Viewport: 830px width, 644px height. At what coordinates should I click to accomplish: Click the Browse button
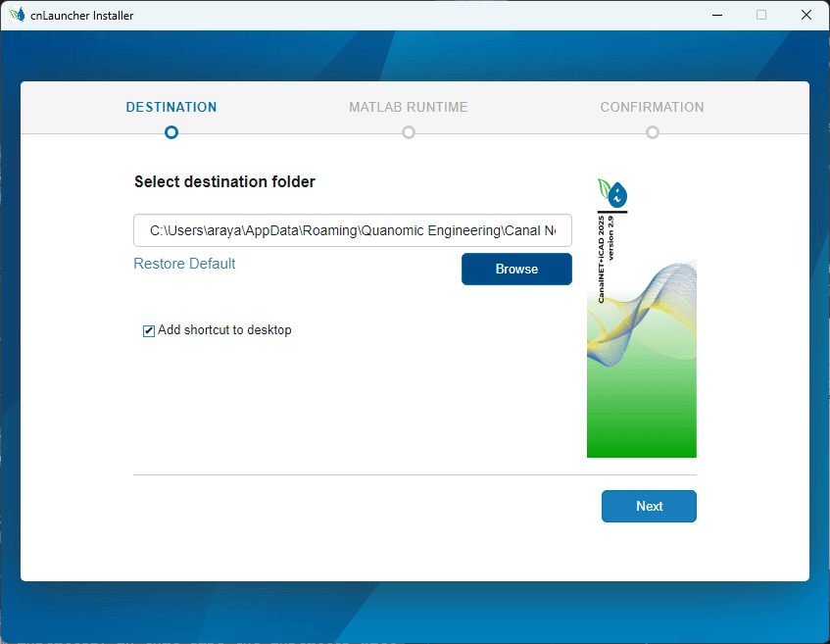coord(516,269)
